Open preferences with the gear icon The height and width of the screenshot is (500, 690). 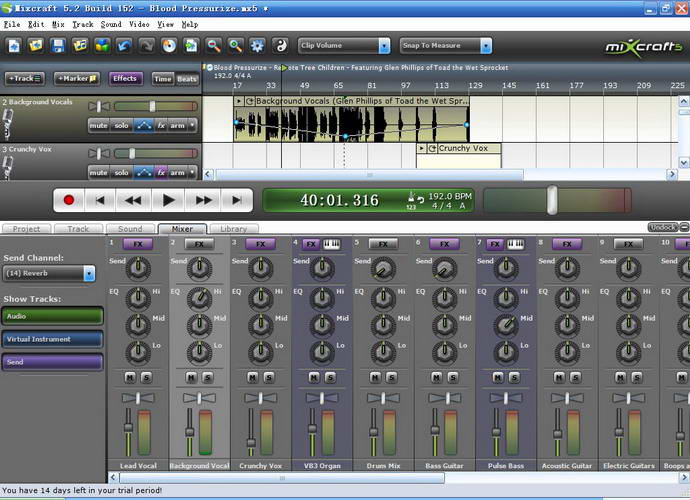tap(258, 46)
